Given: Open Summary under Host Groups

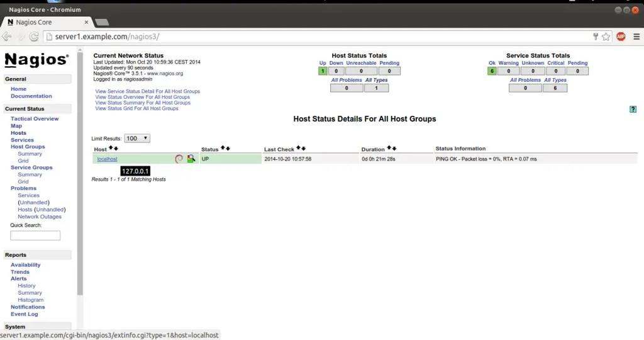Looking at the screenshot, I should tap(30, 154).
